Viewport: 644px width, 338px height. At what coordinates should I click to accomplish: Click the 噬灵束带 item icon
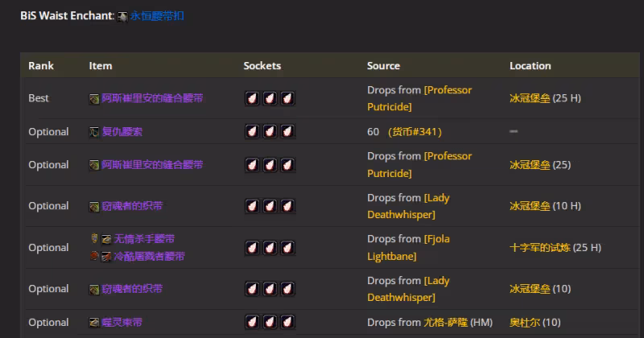94,323
